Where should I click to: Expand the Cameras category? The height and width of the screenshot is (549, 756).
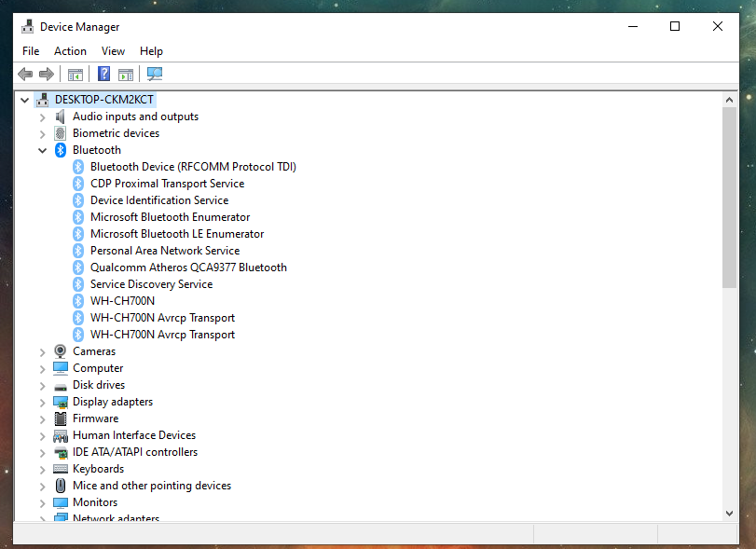click(x=43, y=352)
